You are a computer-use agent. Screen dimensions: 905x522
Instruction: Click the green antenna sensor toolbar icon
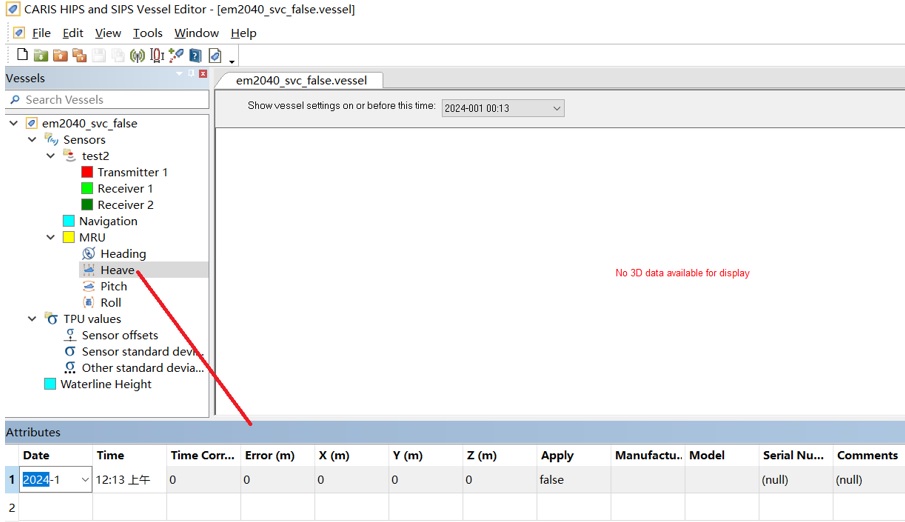pyautogui.click(x=137, y=55)
